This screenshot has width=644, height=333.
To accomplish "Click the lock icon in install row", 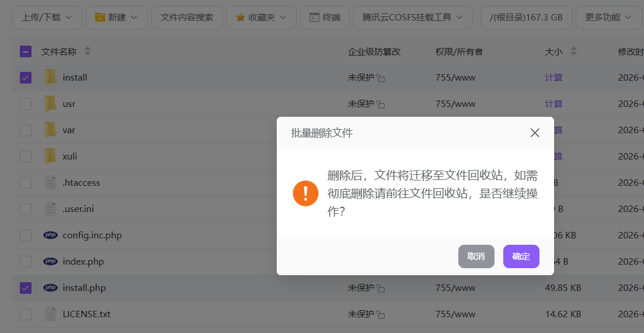I will 381,78.
